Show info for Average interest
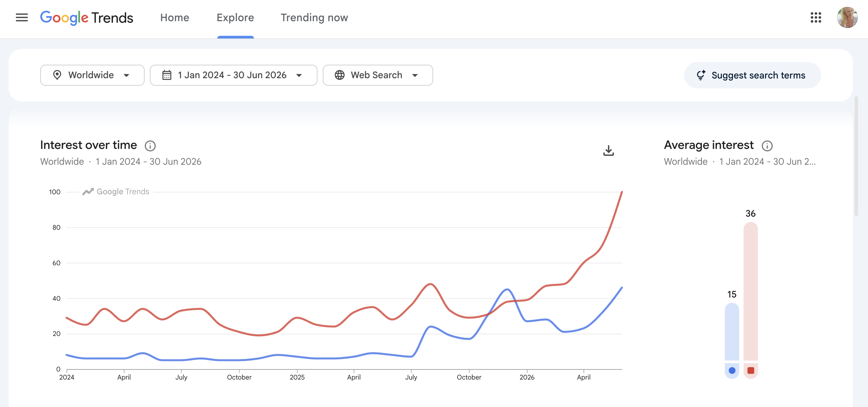 tap(767, 146)
